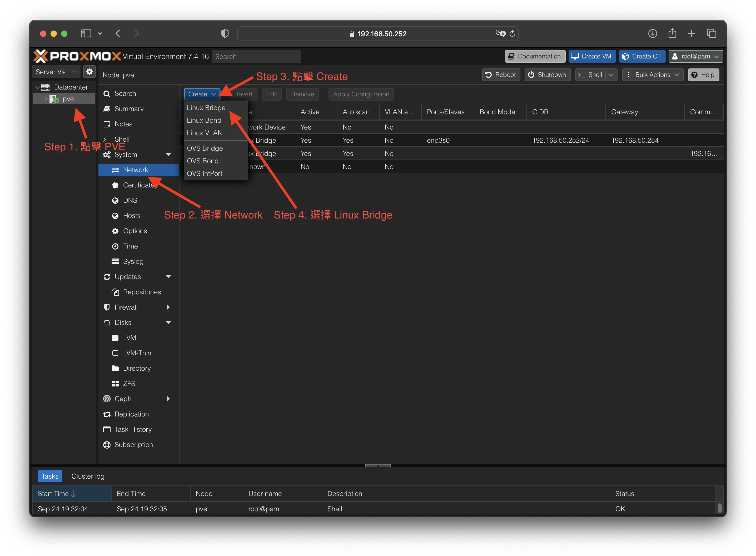The width and height of the screenshot is (756, 556).
Task: Open the Server View dropdown
Action: pyautogui.click(x=56, y=72)
